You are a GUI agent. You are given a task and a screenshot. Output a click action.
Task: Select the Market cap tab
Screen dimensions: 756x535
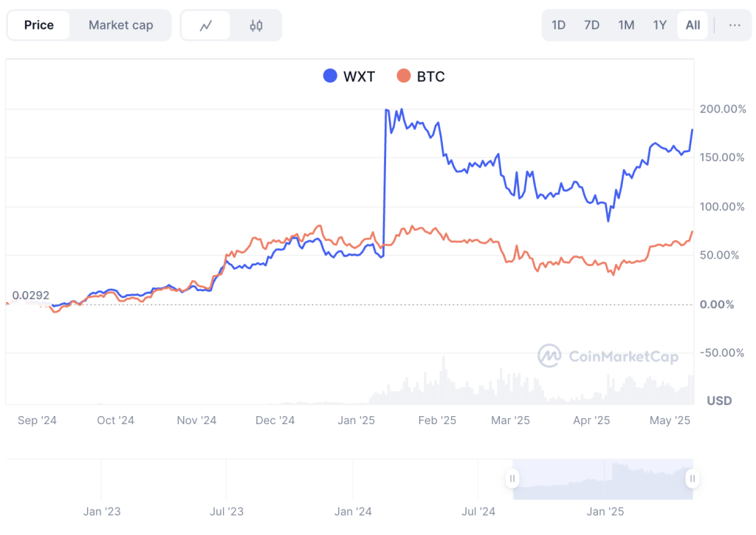pyautogui.click(x=121, y=25)
